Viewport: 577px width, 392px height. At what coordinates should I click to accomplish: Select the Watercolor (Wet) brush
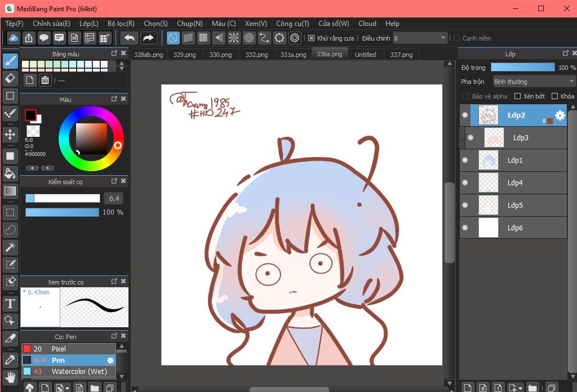point(69,371)
